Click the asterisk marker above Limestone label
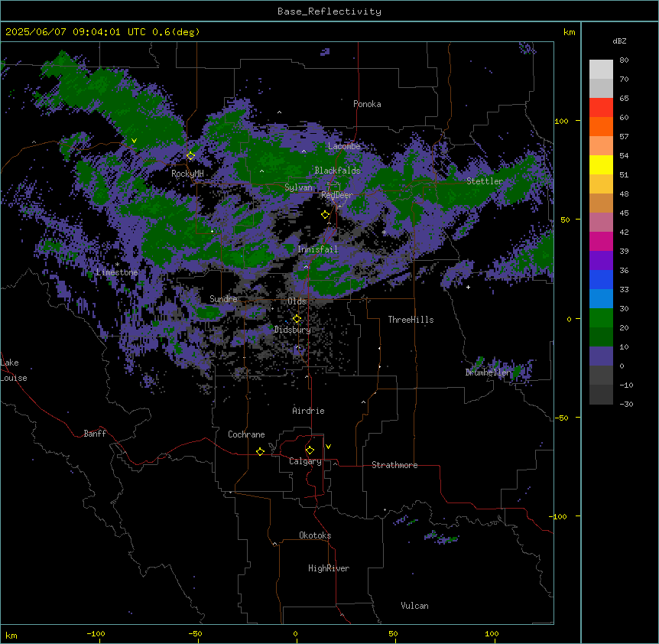This screenshot has width=659, height=644. click(117, 265)
